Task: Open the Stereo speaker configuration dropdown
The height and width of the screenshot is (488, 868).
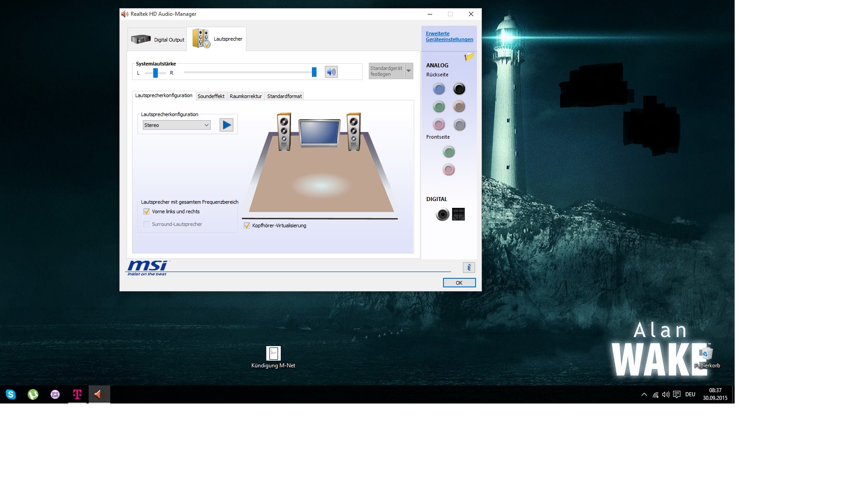Action: pos(176,125)
